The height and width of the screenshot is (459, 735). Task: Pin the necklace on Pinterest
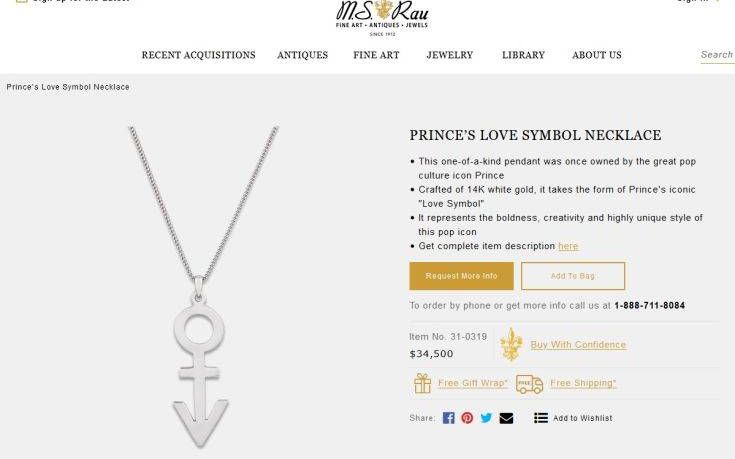click(x=467, y=418)
